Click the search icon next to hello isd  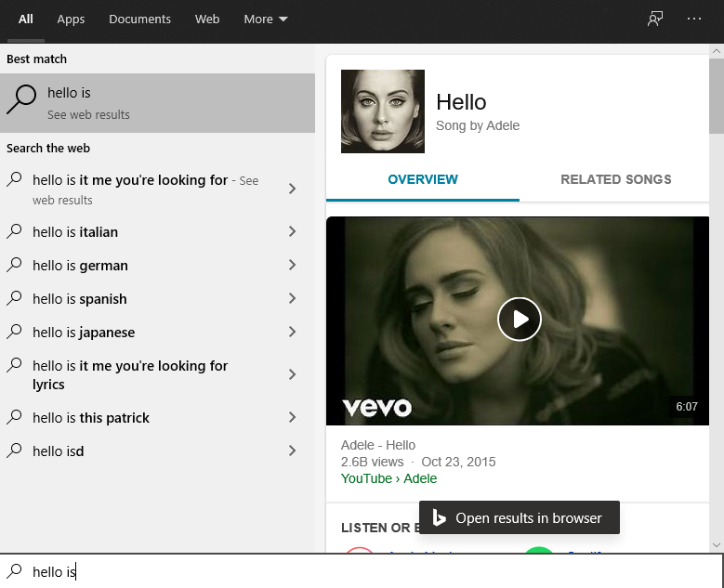point(14,451)
